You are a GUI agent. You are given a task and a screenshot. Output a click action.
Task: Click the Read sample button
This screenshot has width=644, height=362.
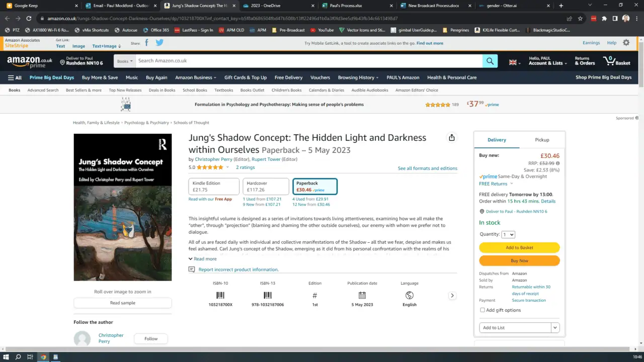point(123,303)
